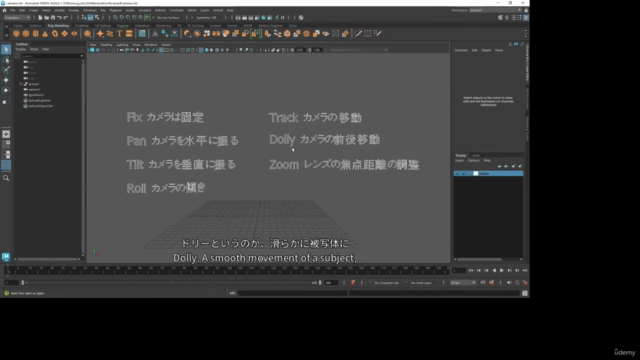Toggle visibility of layer in Layer Editor
The image size is (640, 360).
pos(457,173)
